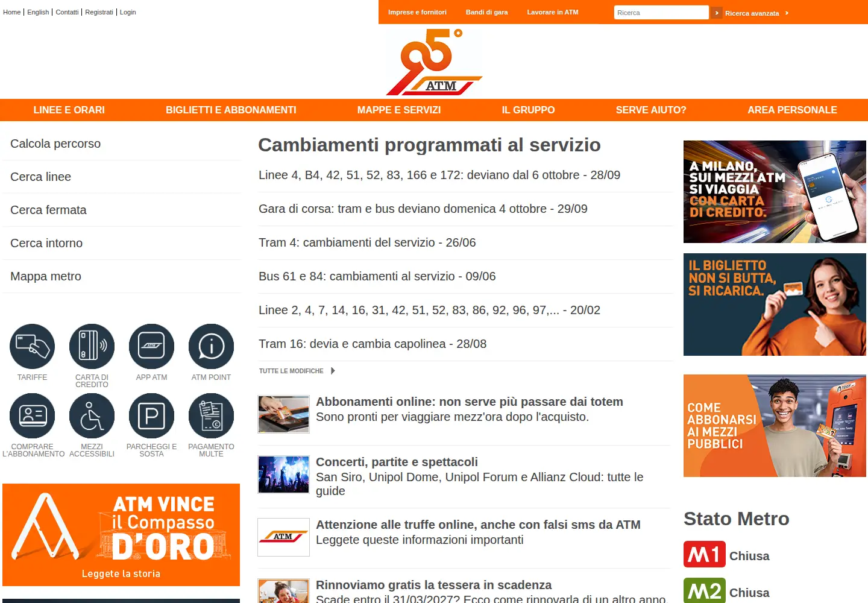Click Abbonamenti online article thumbnail
Viewport: 868px width, 603px height.
point(283,414)
